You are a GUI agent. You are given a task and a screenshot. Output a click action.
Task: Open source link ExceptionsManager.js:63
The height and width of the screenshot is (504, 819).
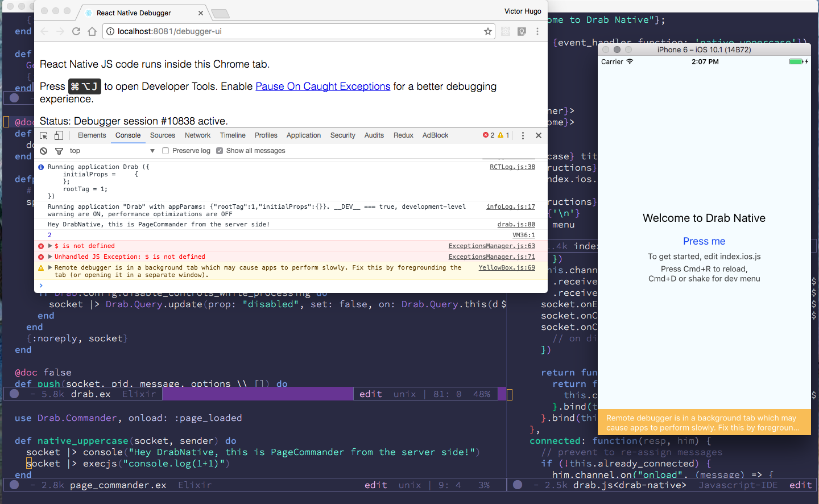(x=492, y=246)
